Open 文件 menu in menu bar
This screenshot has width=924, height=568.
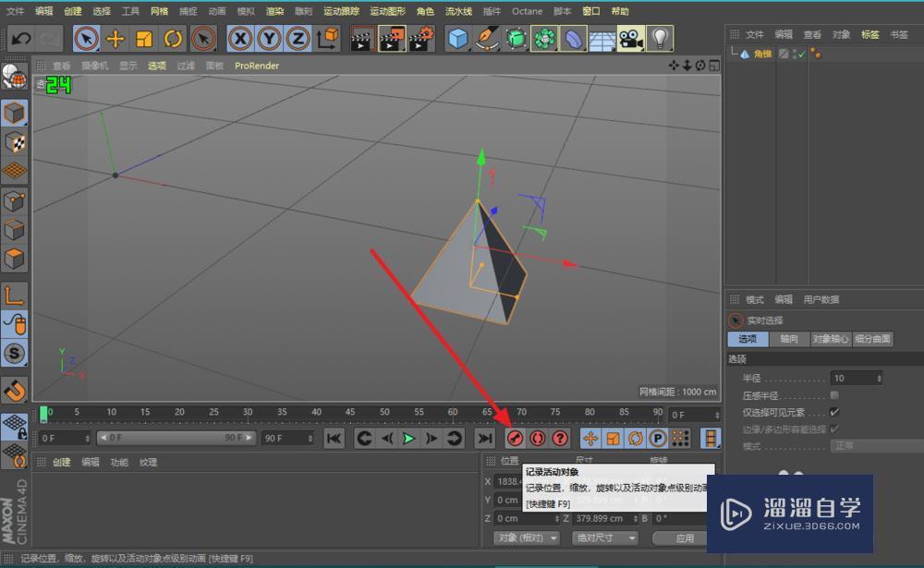[16, 11]
